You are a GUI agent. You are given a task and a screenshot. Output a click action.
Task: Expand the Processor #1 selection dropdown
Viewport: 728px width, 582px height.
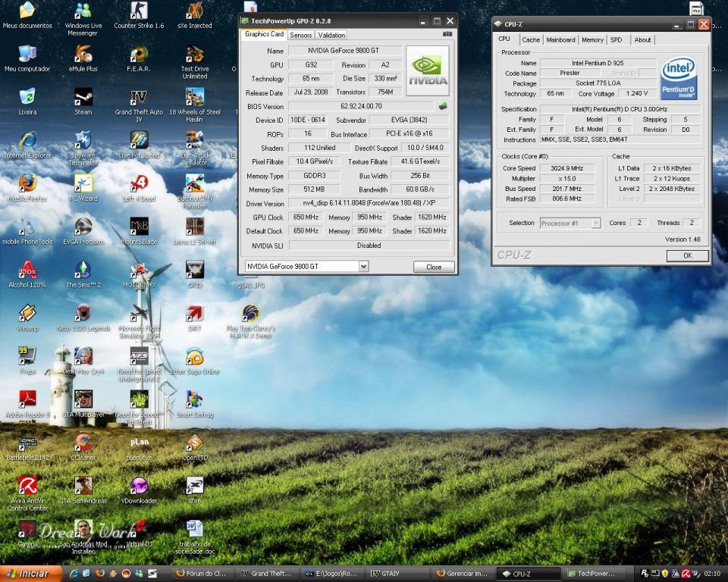point(595,223)
